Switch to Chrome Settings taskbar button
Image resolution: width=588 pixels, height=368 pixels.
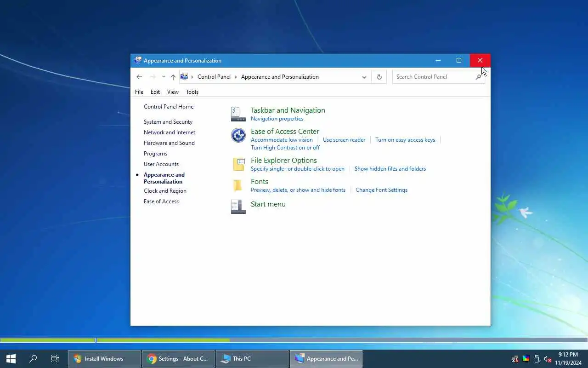178,359
